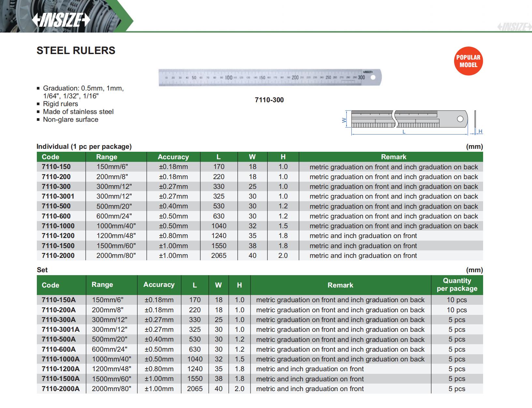
Task: Click the Non-glare surface bullet point
Action: (70, 120)
